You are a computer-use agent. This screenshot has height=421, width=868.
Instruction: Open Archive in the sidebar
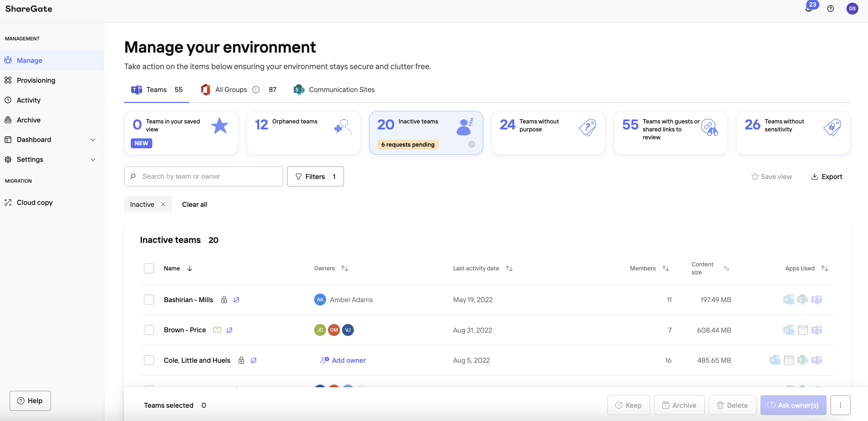[x=52, y=120]
